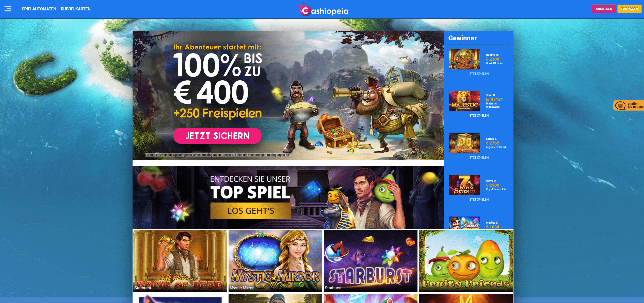Click the Jetzt Sichern bonus button
644x303 pixels.
click(217, 136)
